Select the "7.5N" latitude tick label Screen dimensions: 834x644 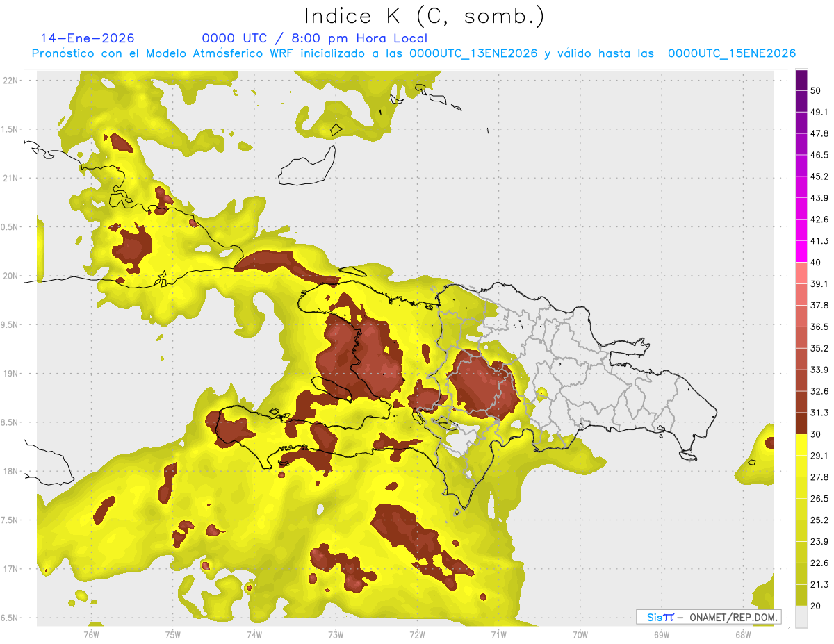(10, 520)
